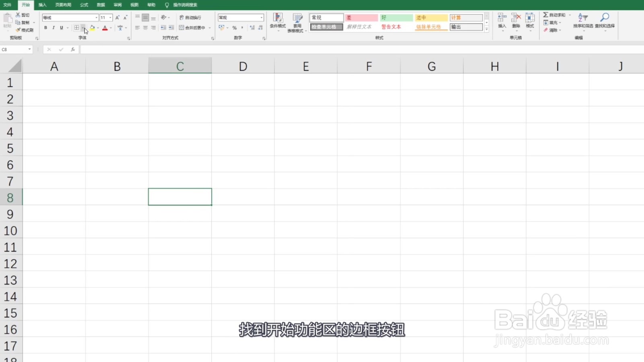The width and height of the screenshot is (644, 362).
Task: Apply the yellow fill color bucket
Action: [92, 28]
